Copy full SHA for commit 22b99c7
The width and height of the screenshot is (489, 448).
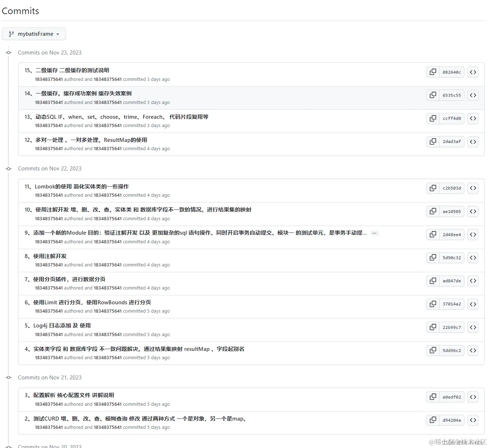point(433,327)
